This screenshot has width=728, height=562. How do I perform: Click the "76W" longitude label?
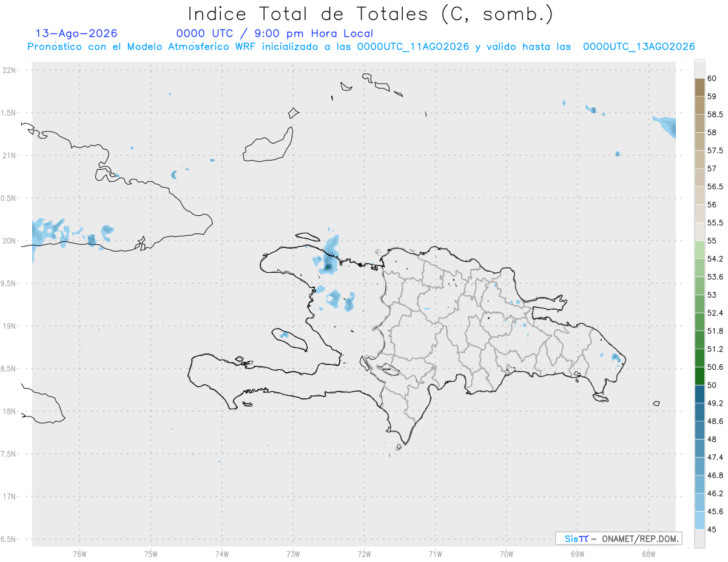click(x=79, y=554)
